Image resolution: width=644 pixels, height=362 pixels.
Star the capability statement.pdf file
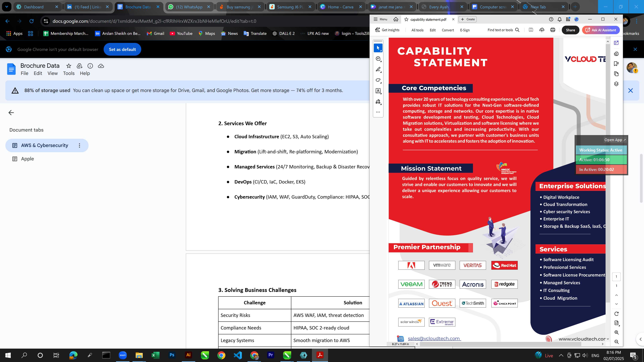407,19
